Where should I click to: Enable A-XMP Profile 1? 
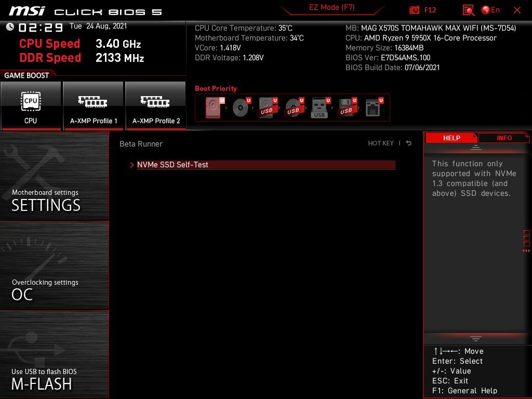(x=94, y=106)
